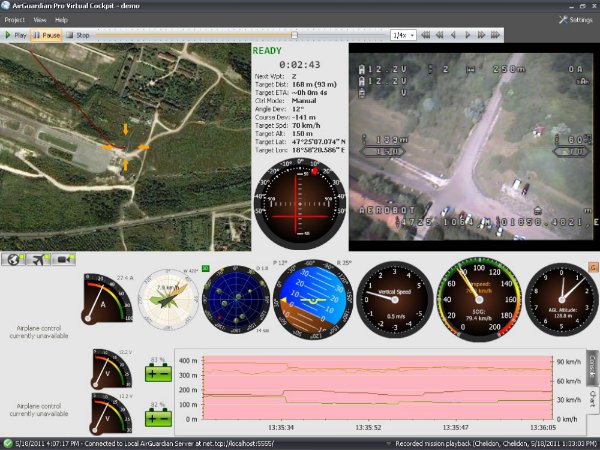Click the orange G button beside the altimeter
600x450 pixels.
592,267
